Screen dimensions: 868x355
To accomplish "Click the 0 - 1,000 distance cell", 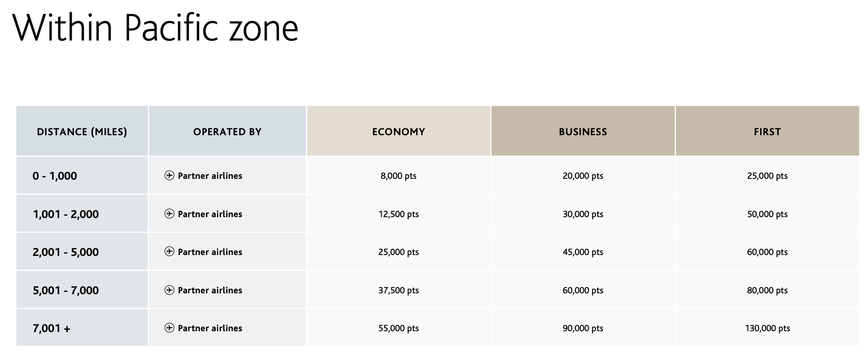I will pyautogui.click(x=55, y=176).
